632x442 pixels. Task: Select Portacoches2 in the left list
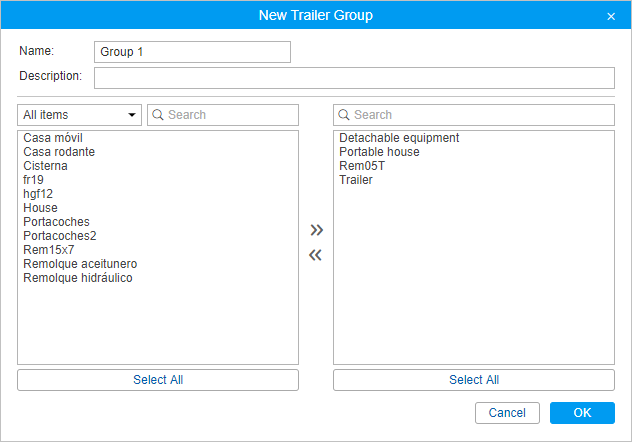(60, 236)
